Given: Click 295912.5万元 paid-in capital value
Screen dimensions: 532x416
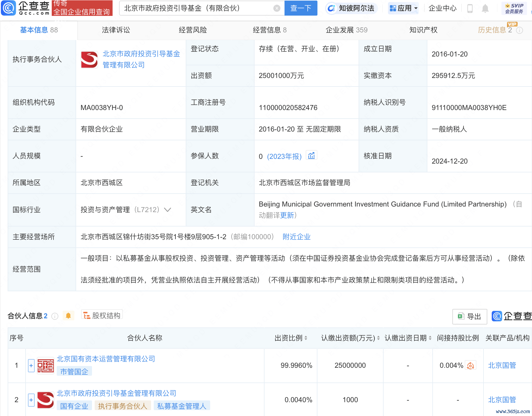Looking at the screenshot, I should [453, 76].
